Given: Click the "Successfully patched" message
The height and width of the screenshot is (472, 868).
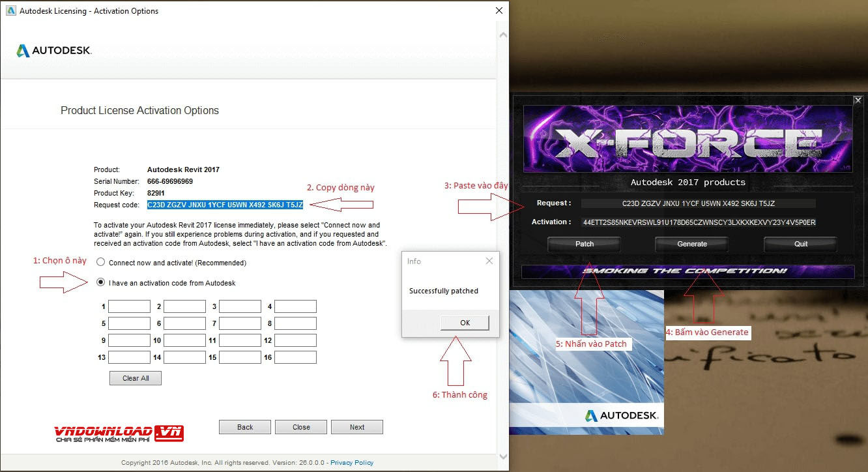Looking at the screenshot, I should 444,291.
